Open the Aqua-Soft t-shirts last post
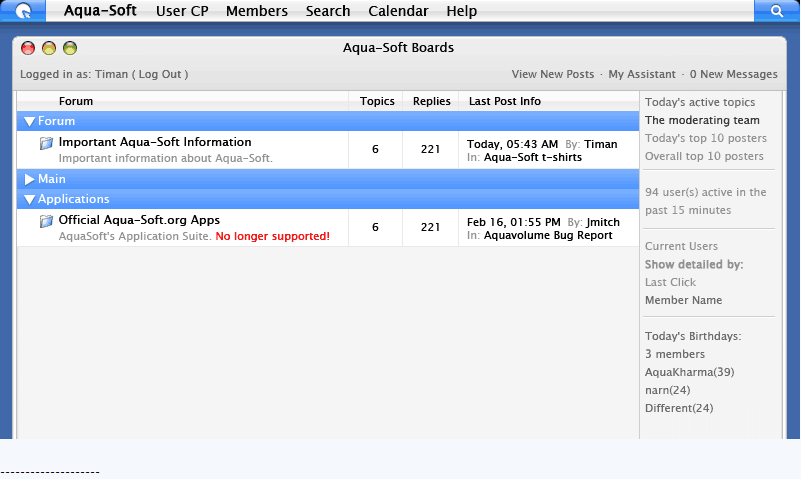Image resolution: width=801 pixels, height=479 pixels. pos(533,157)
